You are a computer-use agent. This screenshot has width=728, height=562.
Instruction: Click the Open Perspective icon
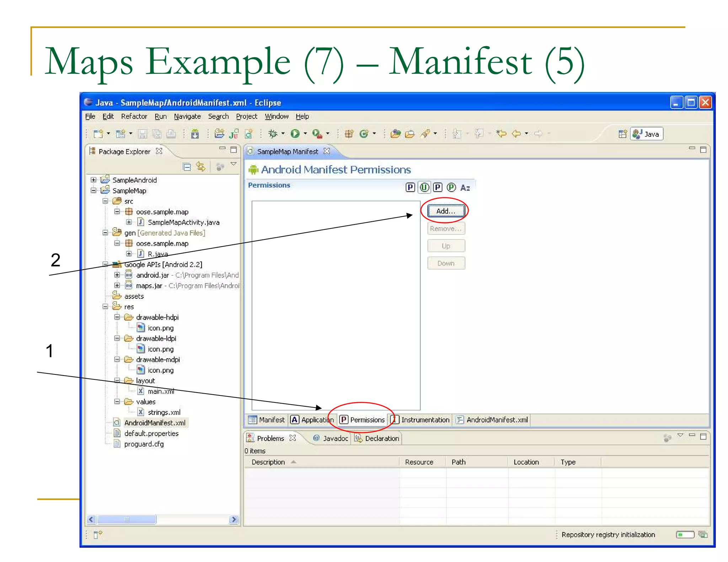pos(622,134)
